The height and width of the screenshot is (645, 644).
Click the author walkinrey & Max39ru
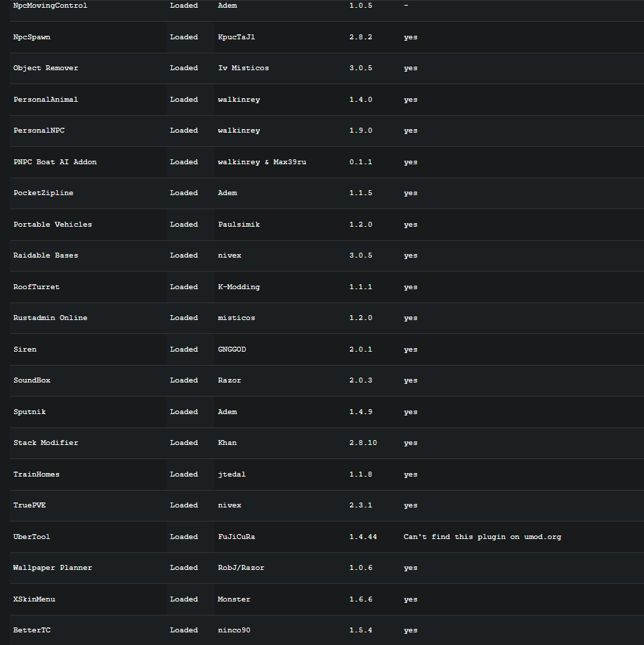click(262, 162)
